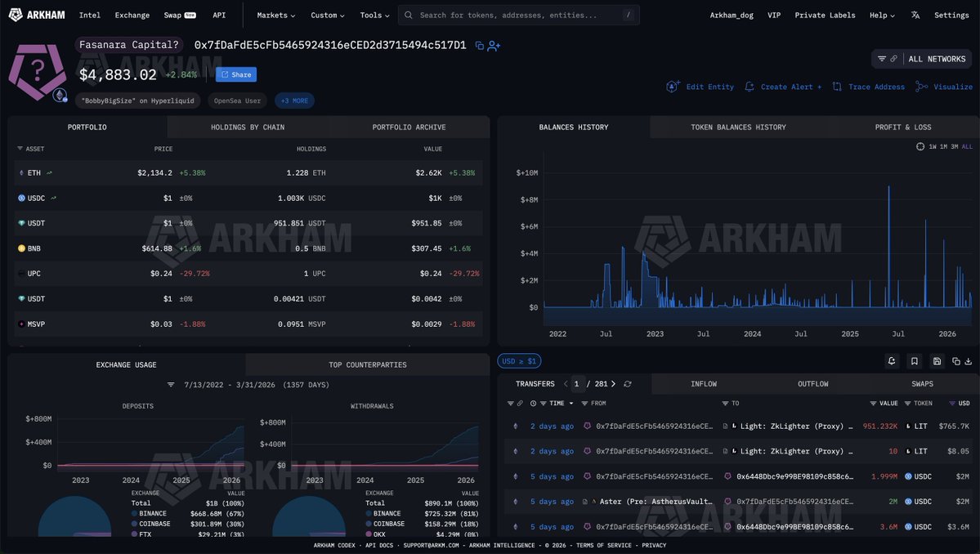Screen dimensions: 980x554
Task: Go to the previous transfers page
Action: click(566, 384)
